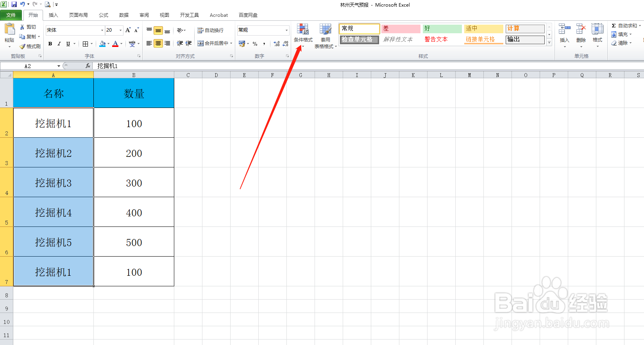Click the AutoSum (自动求和) icon
644x345 pixels.
[x=614, y=26]
